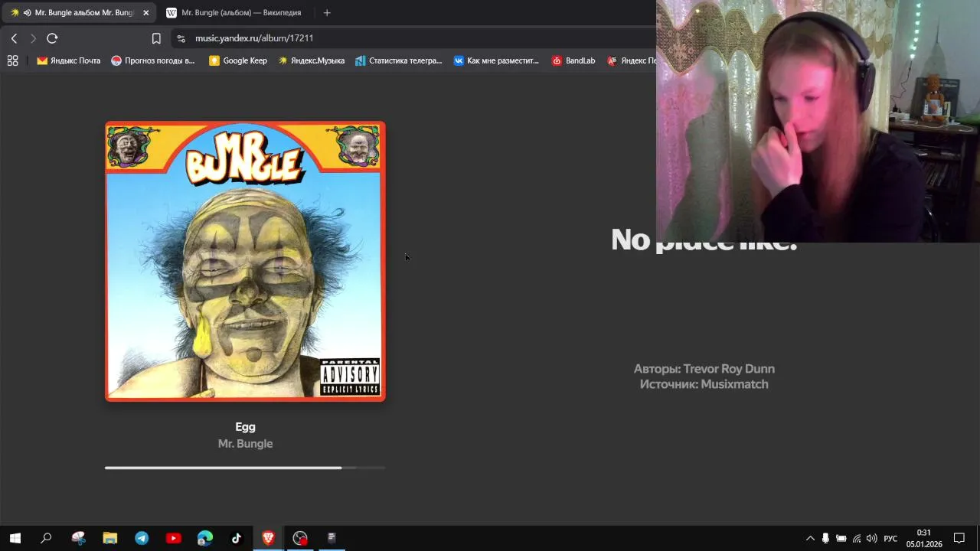Select the Mr. Bungle альбом tab

[79, 12]
